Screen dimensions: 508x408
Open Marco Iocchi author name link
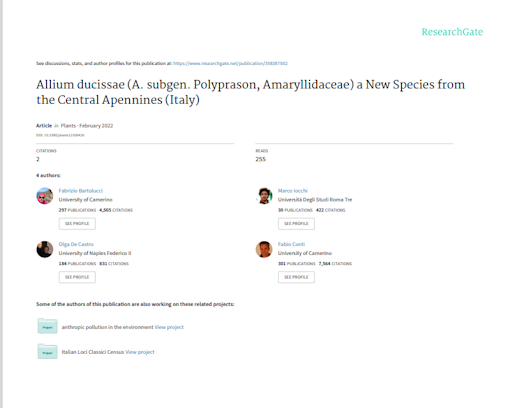tap(293, 191)
